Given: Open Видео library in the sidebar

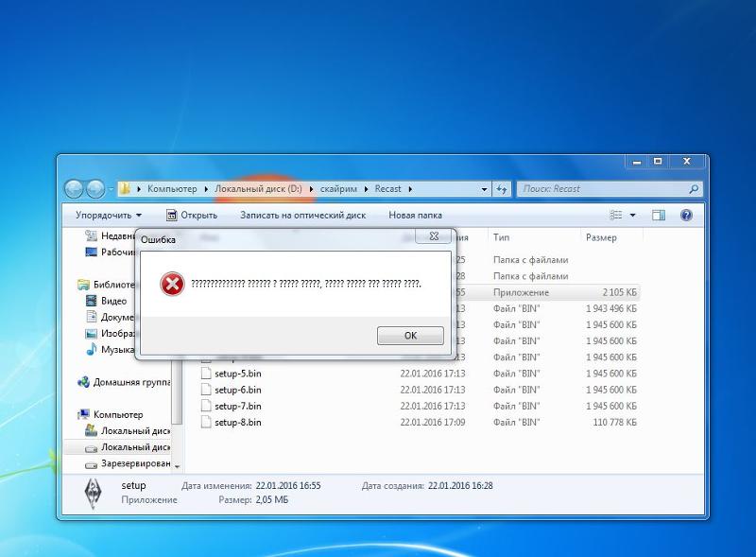Looking at the screenshot, I should pos(113,301).
